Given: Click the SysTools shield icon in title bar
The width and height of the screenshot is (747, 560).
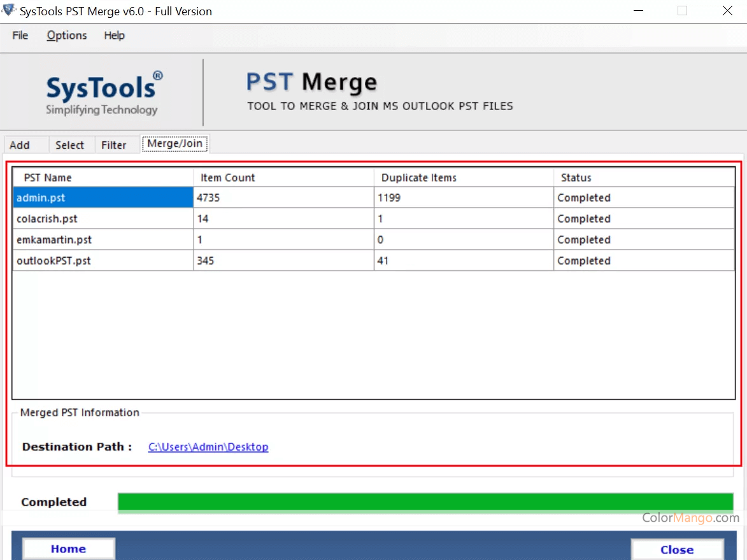Looking at the screenshot, I should [8, 10].
